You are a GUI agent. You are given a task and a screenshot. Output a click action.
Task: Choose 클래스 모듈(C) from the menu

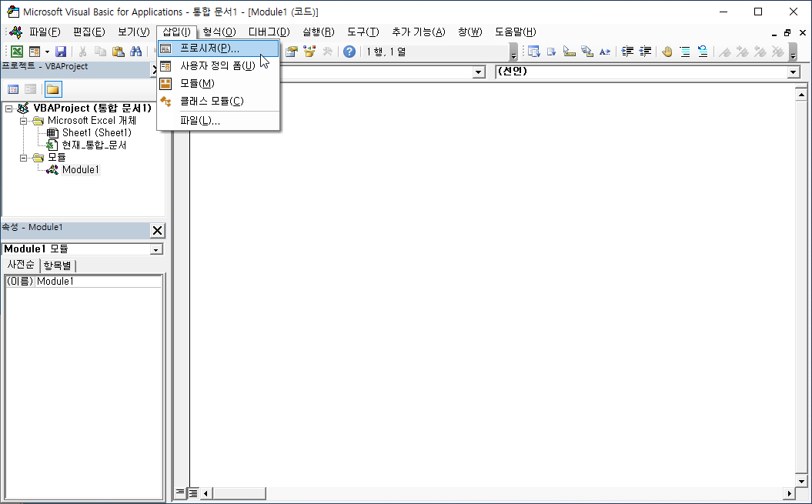[x=219, y=101]
